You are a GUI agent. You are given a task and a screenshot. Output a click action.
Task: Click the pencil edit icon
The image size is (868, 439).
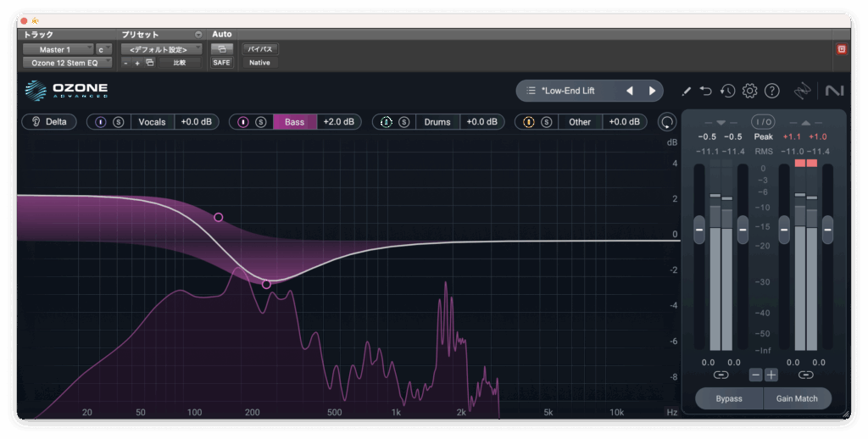(x=687, y=91)
